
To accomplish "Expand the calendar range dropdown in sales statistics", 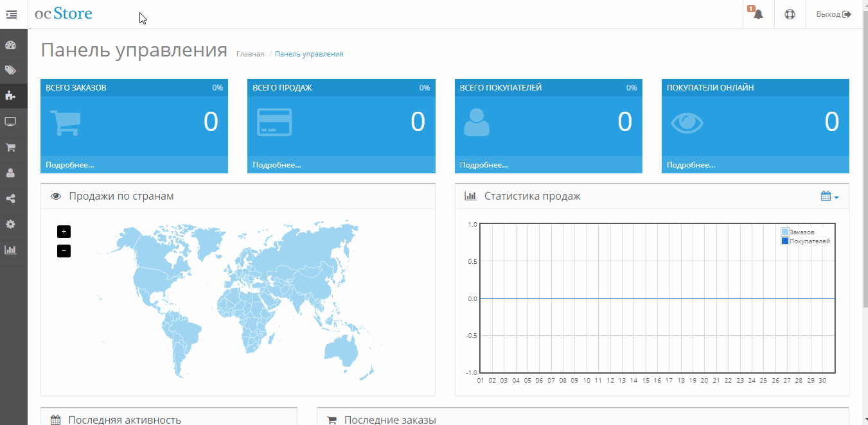I will (830, 196).
